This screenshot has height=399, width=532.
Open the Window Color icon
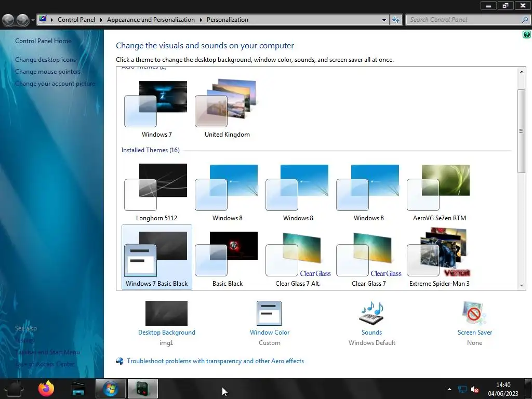click(x=269, y=313)
